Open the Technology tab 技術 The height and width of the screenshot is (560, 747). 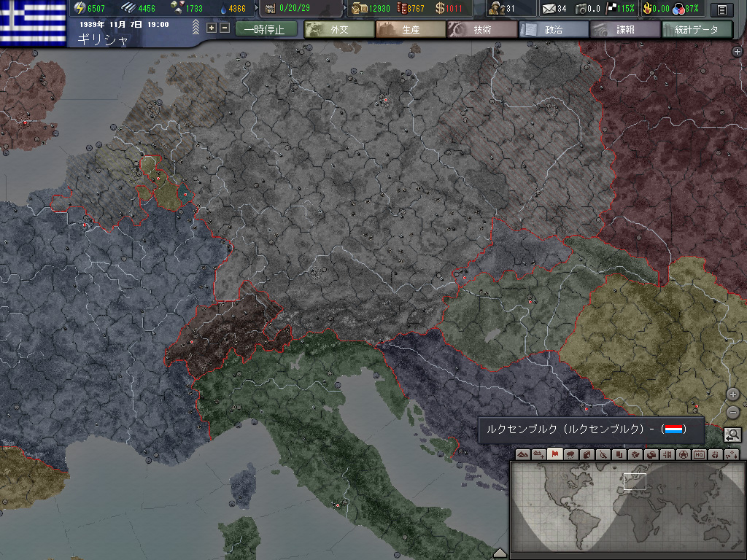[x=482, y=29]
